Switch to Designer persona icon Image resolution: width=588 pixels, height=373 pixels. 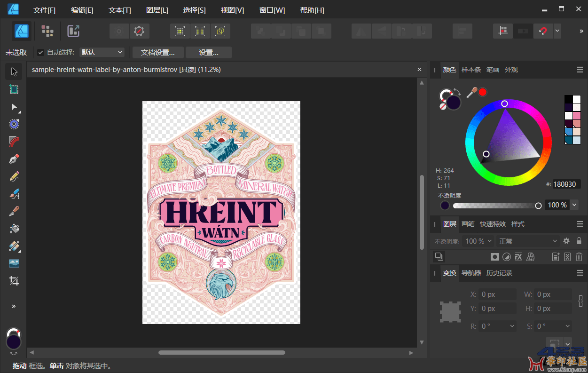tap(22, 31)
